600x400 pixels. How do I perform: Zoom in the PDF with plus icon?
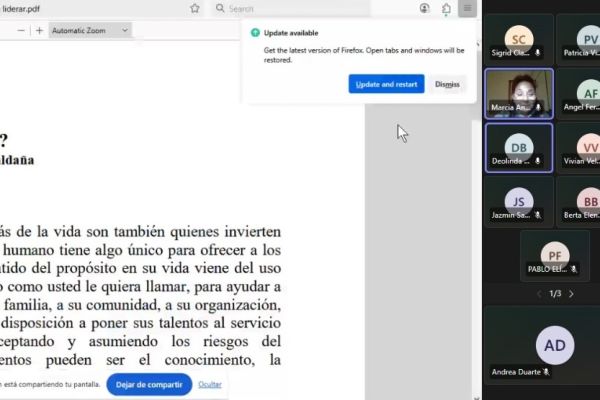coord(39,31)
